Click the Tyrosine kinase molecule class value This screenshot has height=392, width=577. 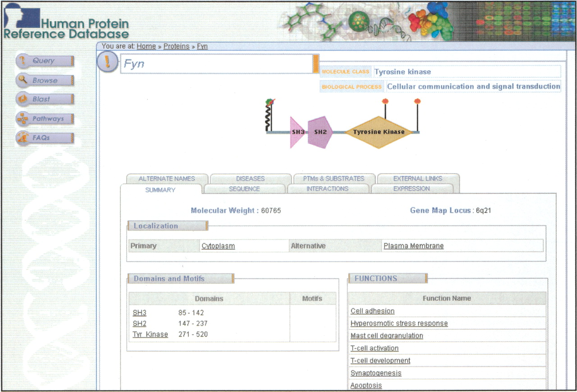(403, 72)
